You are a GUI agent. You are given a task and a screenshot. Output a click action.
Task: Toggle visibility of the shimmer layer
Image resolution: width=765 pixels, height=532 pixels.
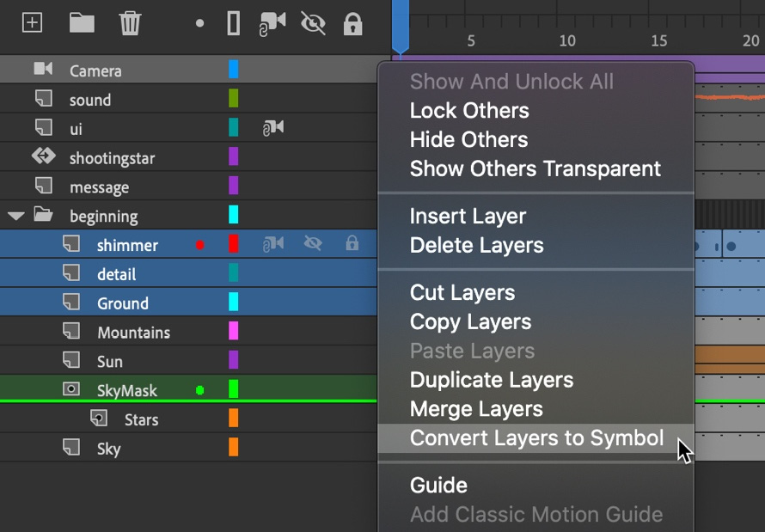pyautogui.click(x=313, y=243)
